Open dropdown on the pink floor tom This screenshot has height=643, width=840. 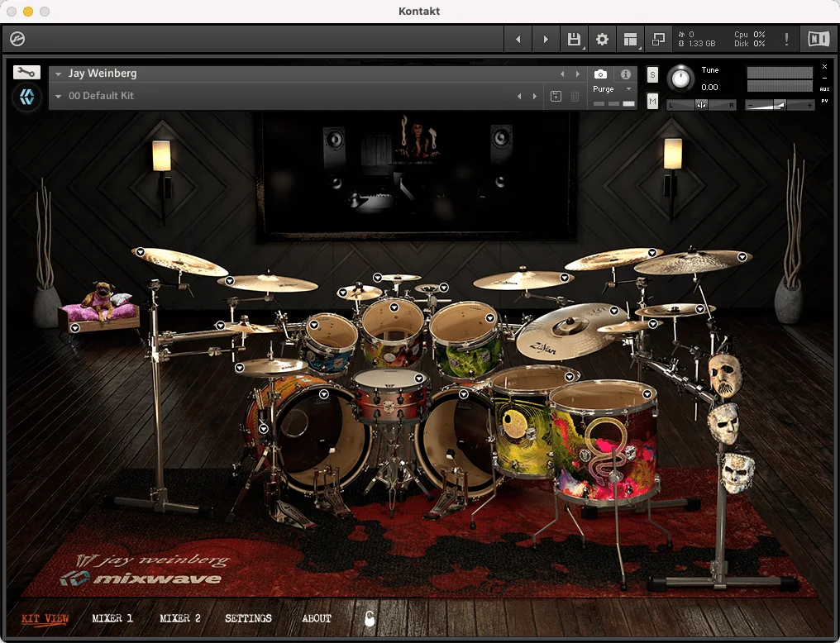647,394
